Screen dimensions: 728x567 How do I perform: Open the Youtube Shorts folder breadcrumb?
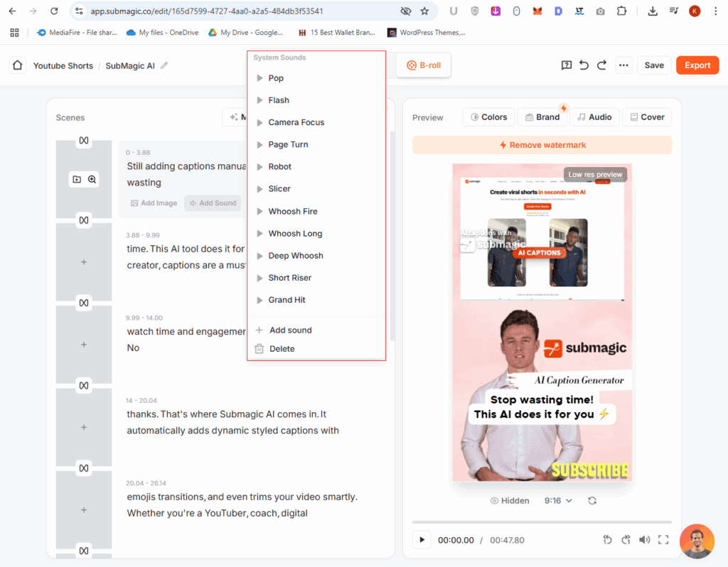pyautogui.click(x=63, y=66)
